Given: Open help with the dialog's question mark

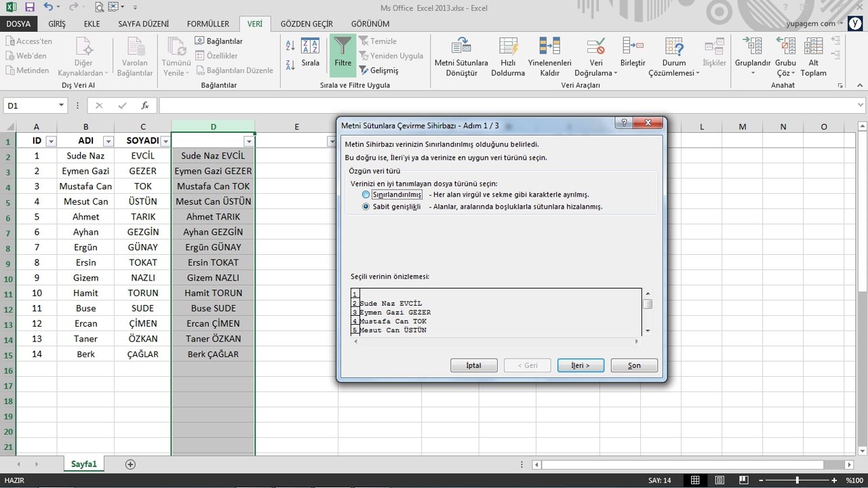Looking at the screenshot, I should (624, 123).
